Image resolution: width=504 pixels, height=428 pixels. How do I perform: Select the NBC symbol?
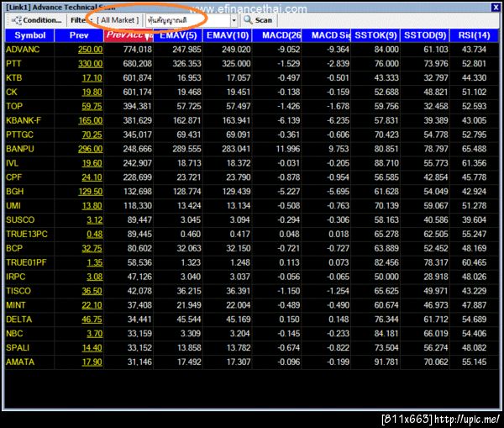click(14, 333)
